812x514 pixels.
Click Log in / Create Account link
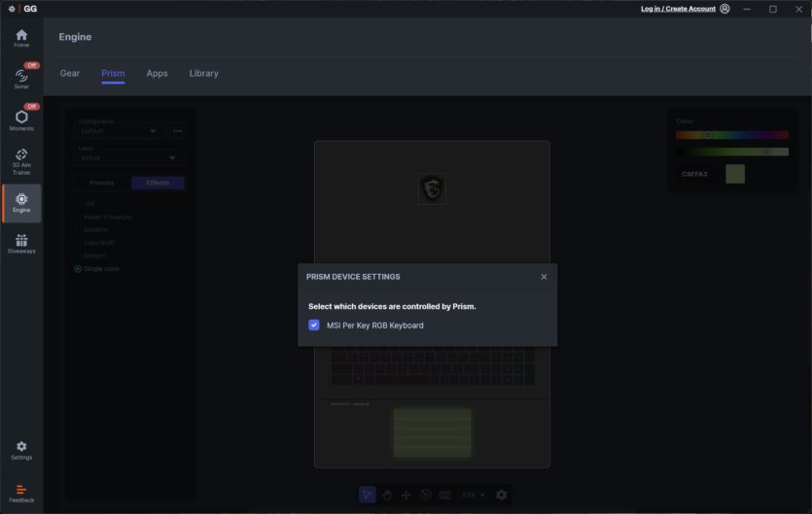tap(678, 9)
